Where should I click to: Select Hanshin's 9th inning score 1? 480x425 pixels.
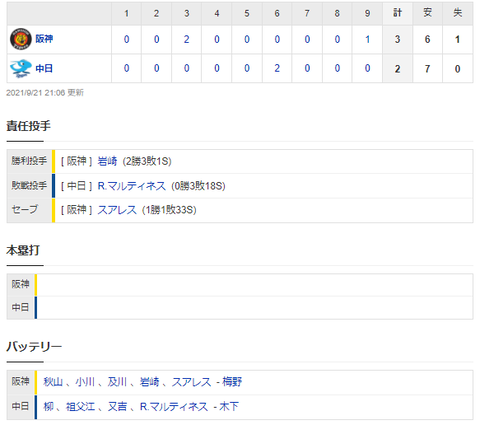[x=367, y=39]
